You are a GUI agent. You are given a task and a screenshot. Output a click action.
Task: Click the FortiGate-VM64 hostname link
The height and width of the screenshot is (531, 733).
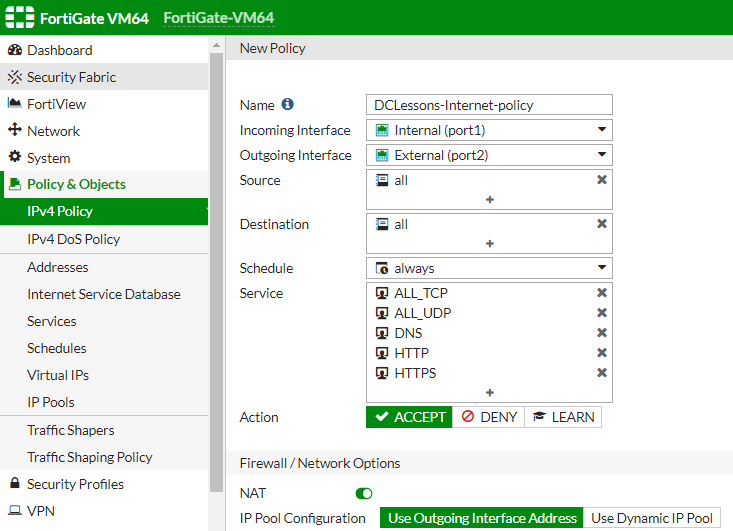(x=218, y=18)
